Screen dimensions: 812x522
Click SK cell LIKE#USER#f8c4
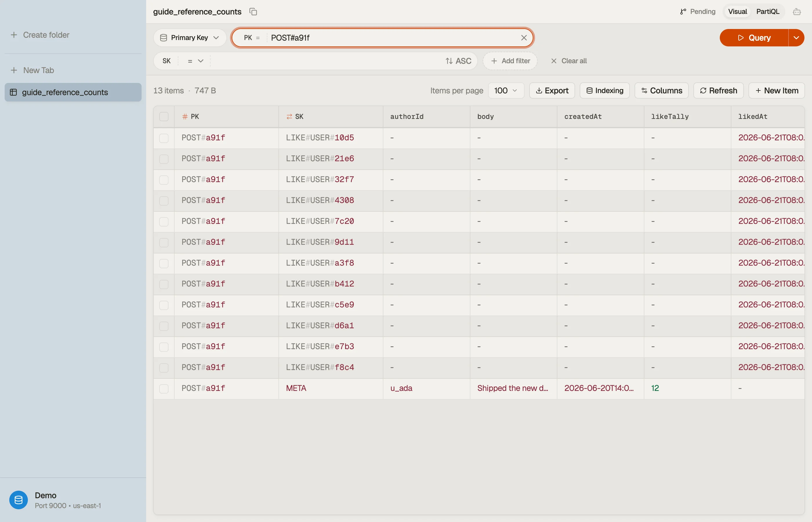click(x=331, y=368)
